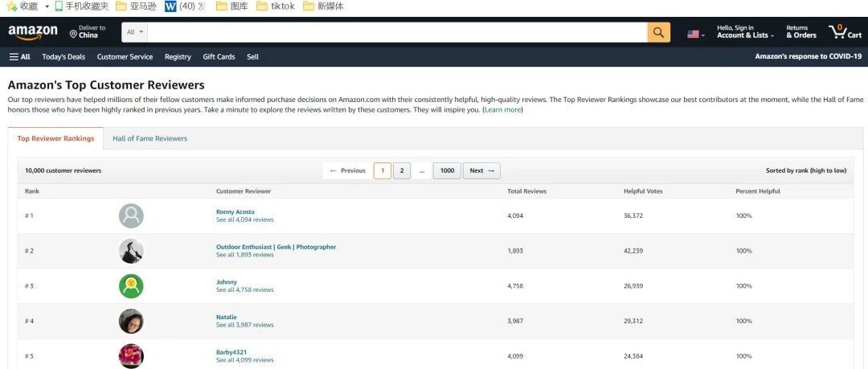
Task: Click Natalie's profile photo
Action: [x=131, y=322]
